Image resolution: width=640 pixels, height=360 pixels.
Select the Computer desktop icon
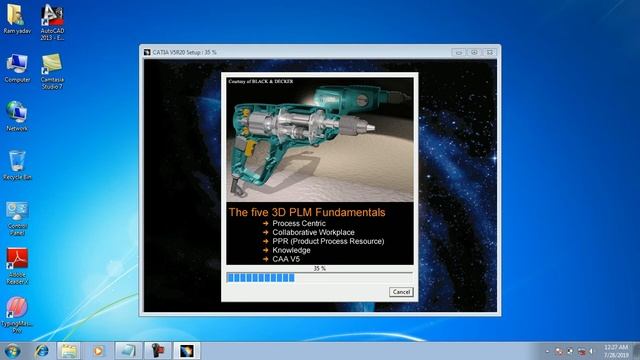[17, 69]
